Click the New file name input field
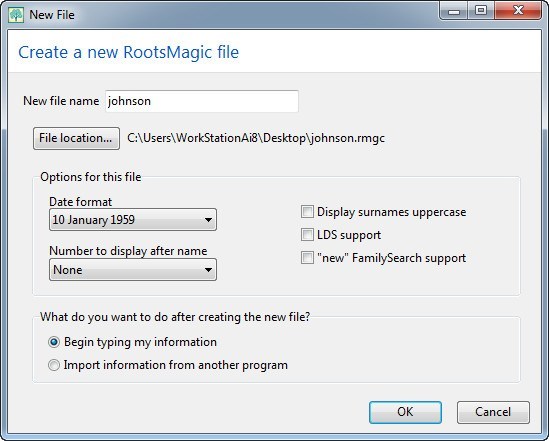 point(202,102)
